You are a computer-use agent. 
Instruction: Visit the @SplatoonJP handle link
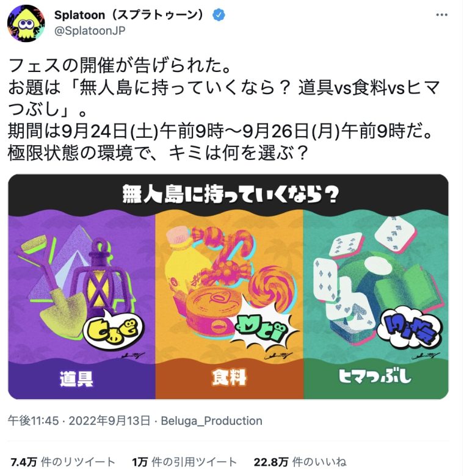90,31
